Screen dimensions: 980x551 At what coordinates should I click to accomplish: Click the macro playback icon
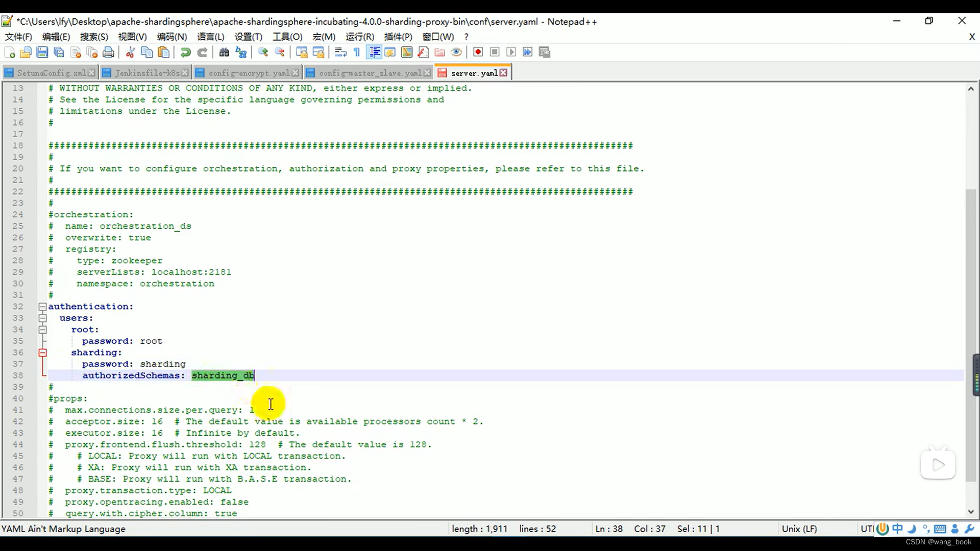pyautogui.click(x=511, y=52)
